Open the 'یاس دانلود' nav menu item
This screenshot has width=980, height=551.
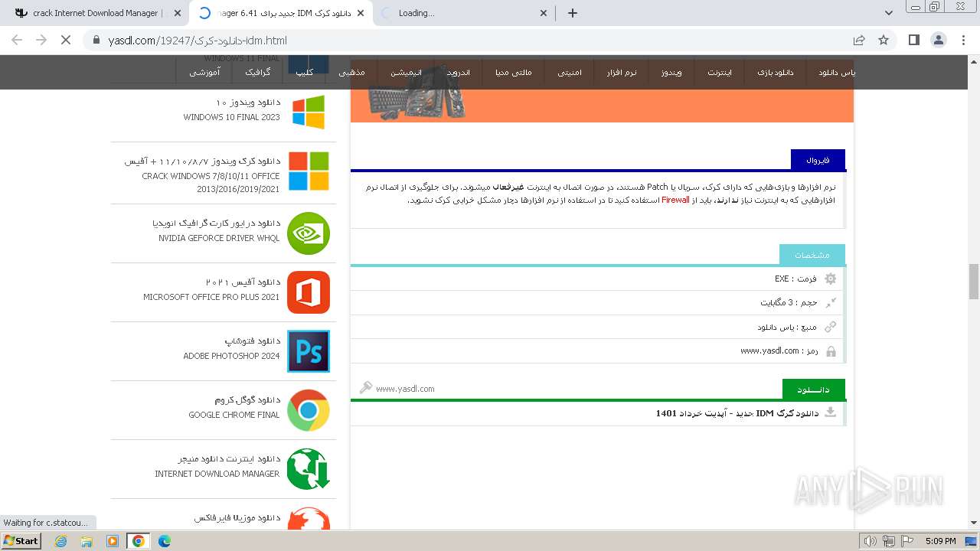836,73
